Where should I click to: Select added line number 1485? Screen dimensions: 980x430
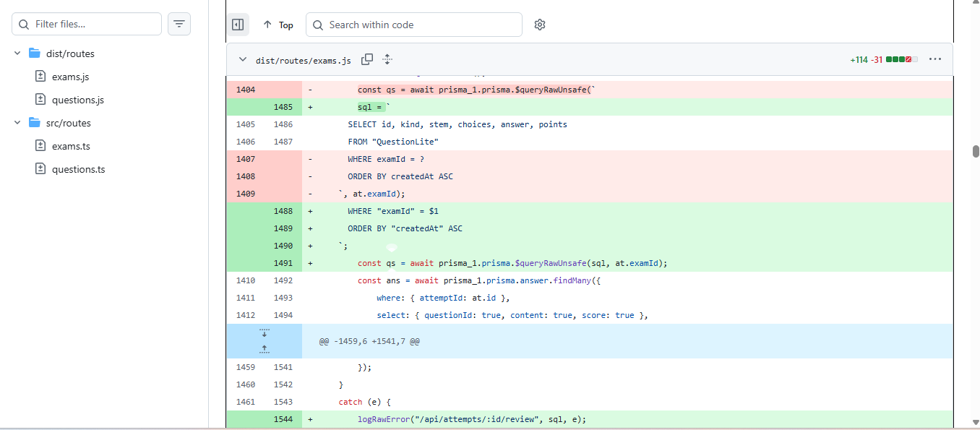tap(283, 107)
